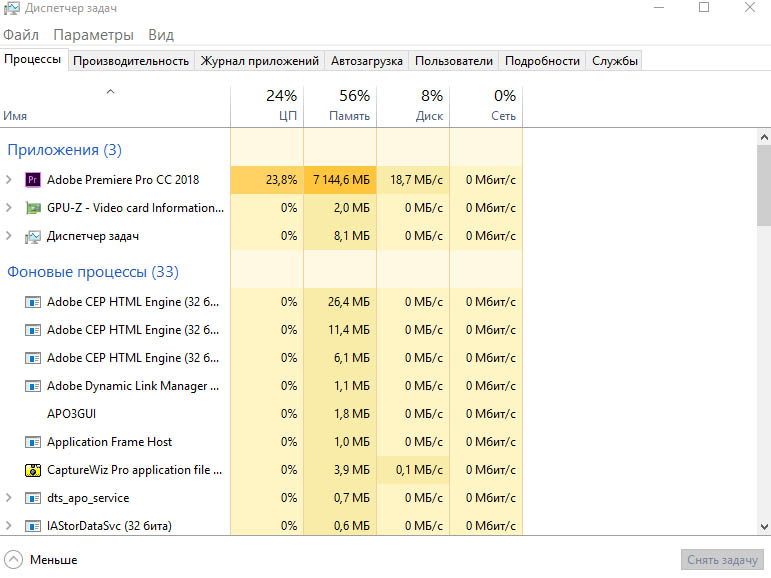Click the 23,8% CPU cell
The height and width of the screenshot is (578, 771).
[267, 180]
